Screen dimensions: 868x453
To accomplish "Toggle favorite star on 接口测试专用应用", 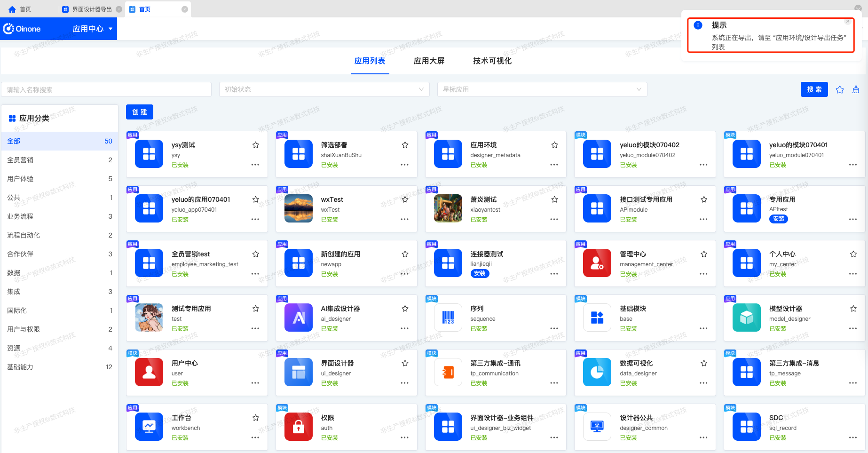I will click(704, 199).
